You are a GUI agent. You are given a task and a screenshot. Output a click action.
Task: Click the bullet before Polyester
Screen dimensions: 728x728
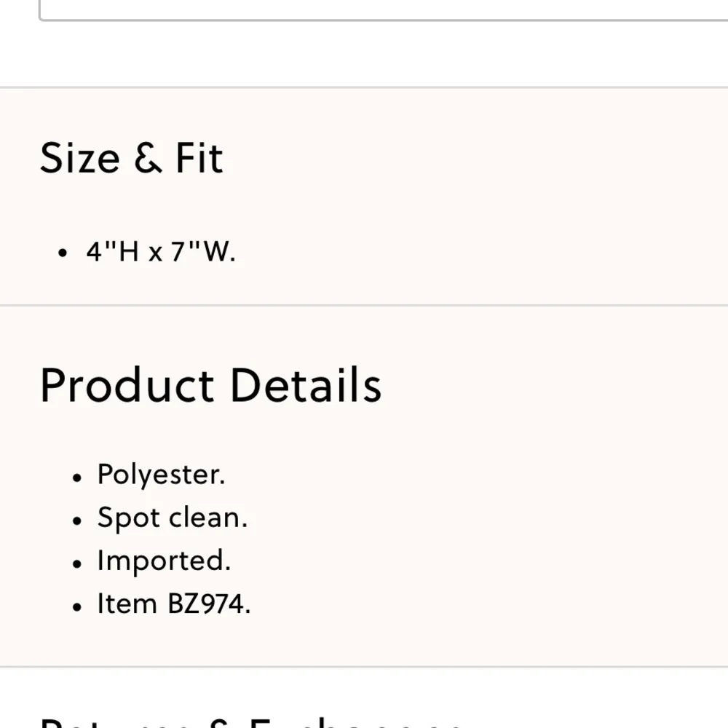tap(78, 478)
